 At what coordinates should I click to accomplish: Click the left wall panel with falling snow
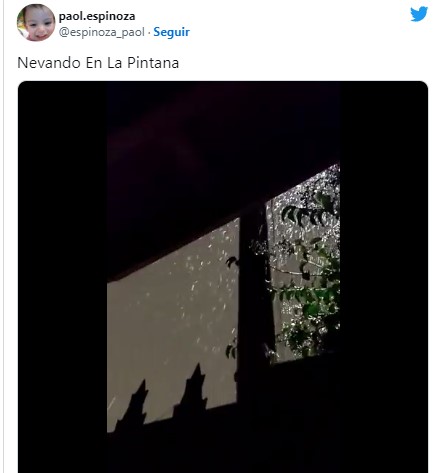point(173,317)
